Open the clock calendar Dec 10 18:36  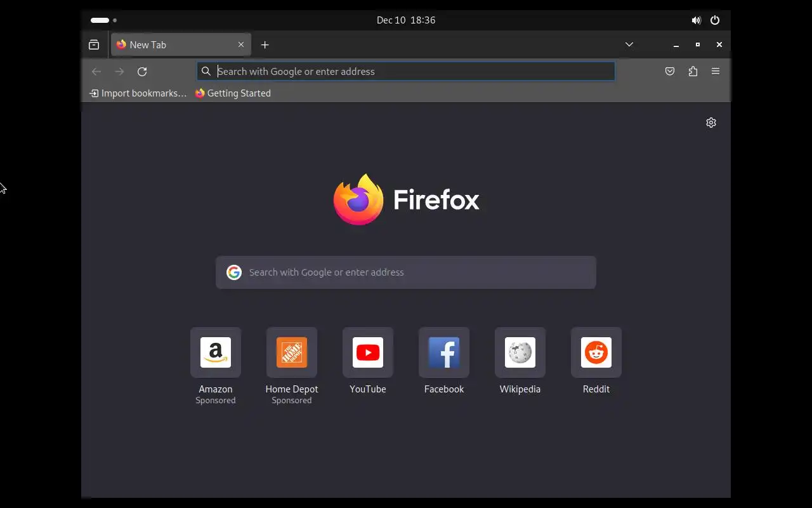pos(406,20)
